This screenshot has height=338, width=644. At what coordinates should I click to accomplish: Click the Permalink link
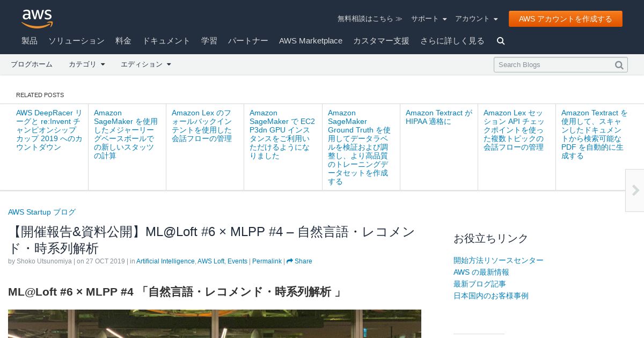(x=267, y=261)
